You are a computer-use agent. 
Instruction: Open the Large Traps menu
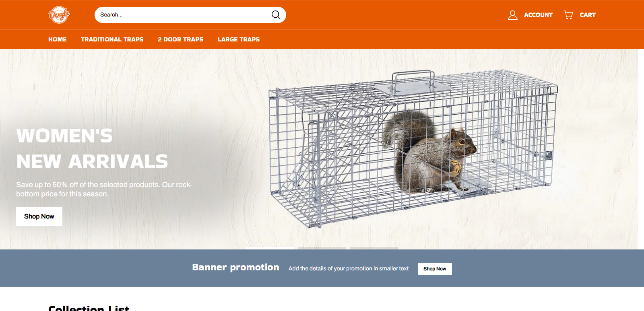(239, 39)
